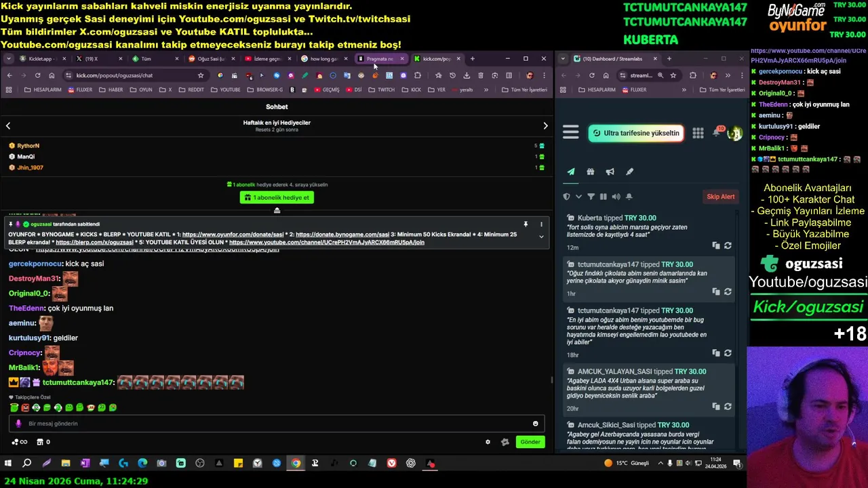Open the emoji picker in chat input

tap(535, 424)
